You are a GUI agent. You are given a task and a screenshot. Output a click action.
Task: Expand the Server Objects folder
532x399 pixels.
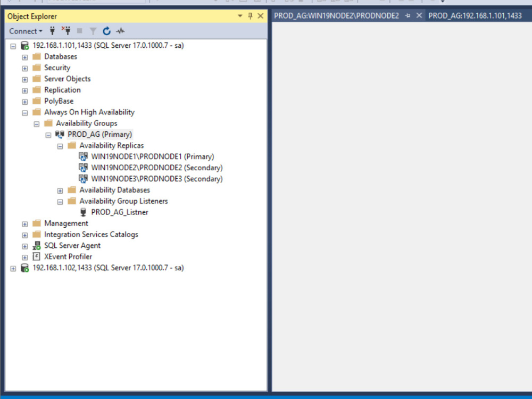point(25,80)
